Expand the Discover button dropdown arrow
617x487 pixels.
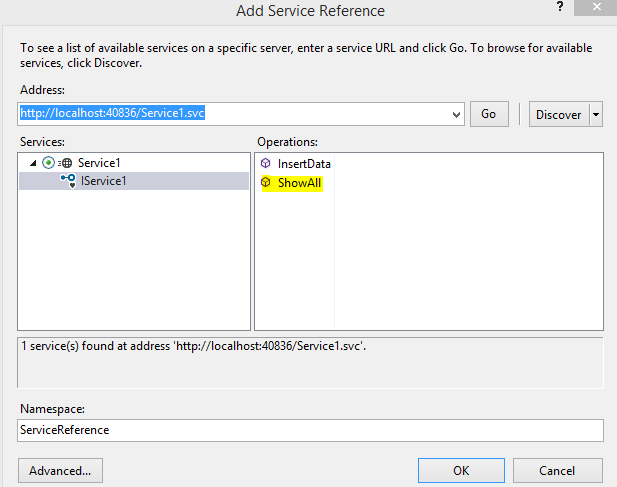pos(597,114)
